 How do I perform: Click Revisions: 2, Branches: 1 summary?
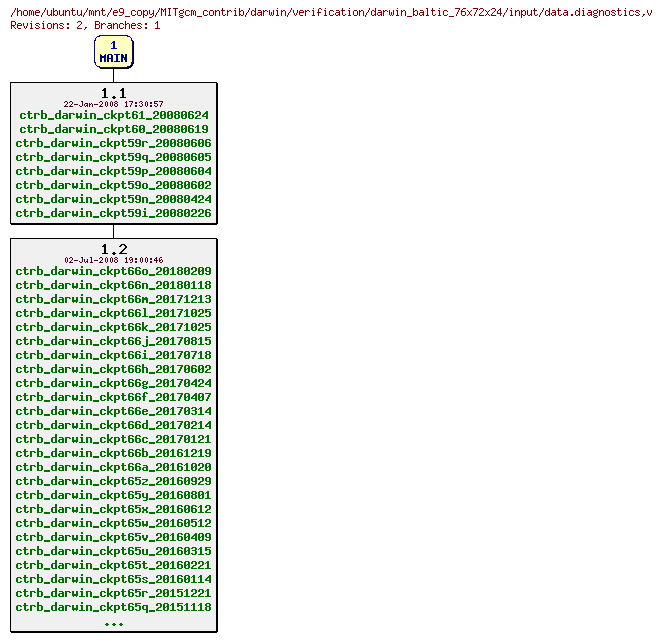(x=85, y=25)
